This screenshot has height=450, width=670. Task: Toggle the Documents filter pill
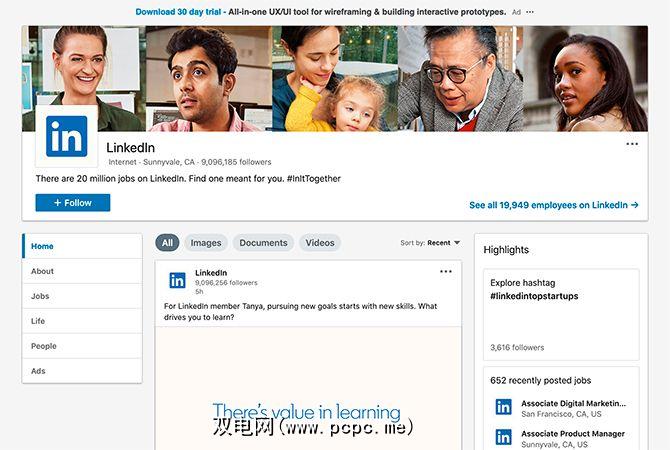pyautogui.click(x=263, y=243)
